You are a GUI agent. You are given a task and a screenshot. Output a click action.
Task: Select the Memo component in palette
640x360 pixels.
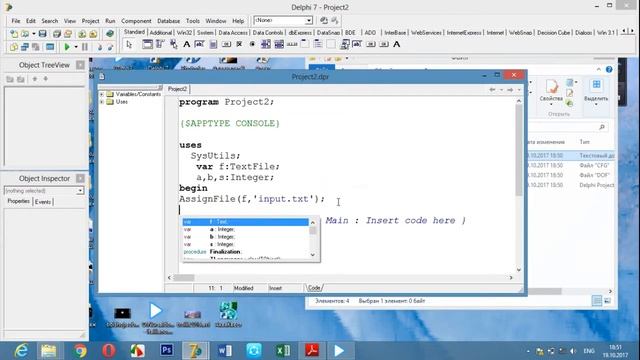pos(213,44)
